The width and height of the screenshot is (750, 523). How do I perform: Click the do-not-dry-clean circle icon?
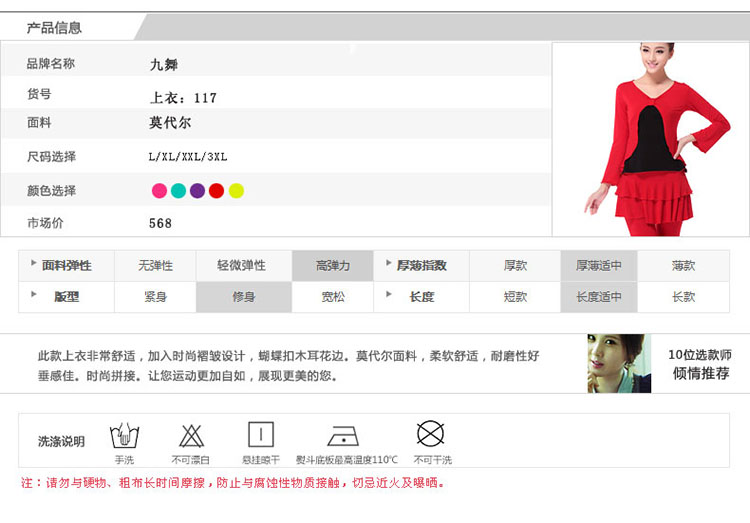point(430,434)
